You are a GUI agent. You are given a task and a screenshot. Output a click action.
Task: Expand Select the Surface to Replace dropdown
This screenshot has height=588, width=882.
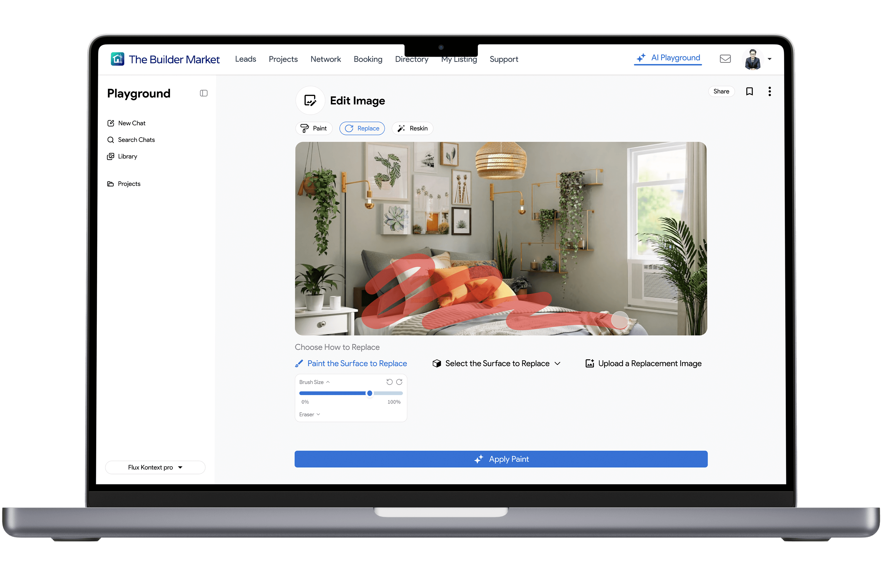pos(497,363)
